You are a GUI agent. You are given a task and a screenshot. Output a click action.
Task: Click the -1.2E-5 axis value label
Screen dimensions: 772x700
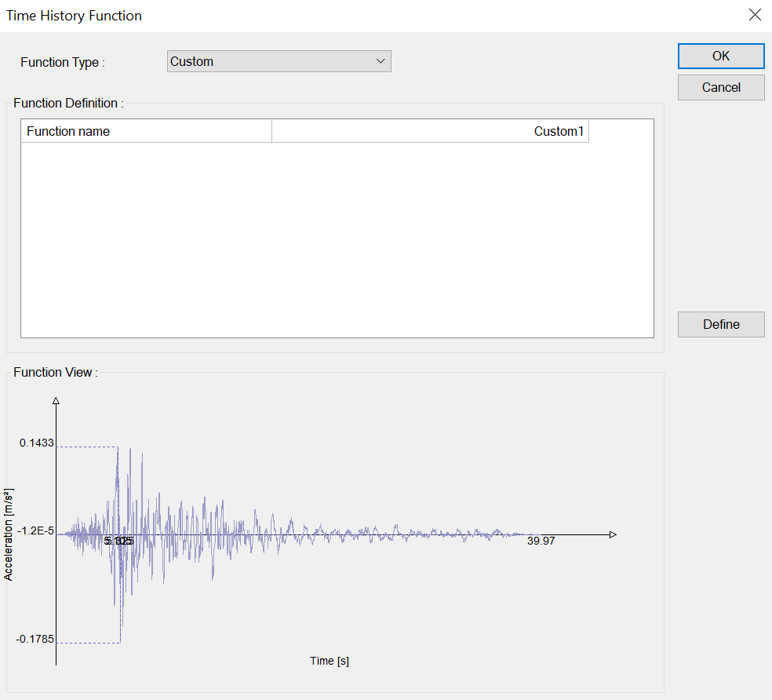click(36, 531)
